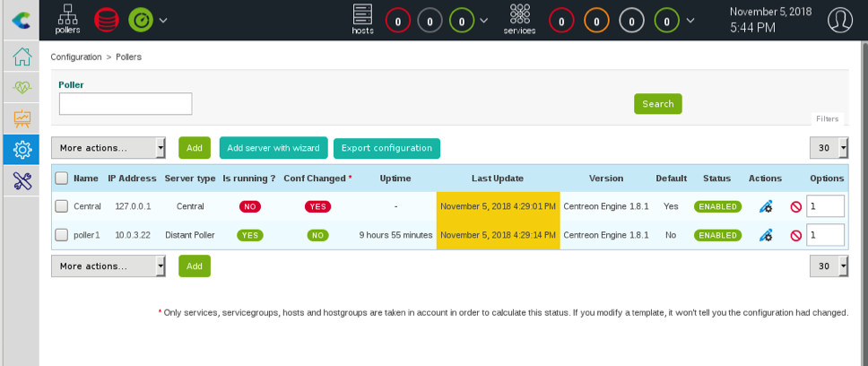Open the Administration tools sidebar icon
This screenshot has height=366, width=868.
tap(22, 180)
